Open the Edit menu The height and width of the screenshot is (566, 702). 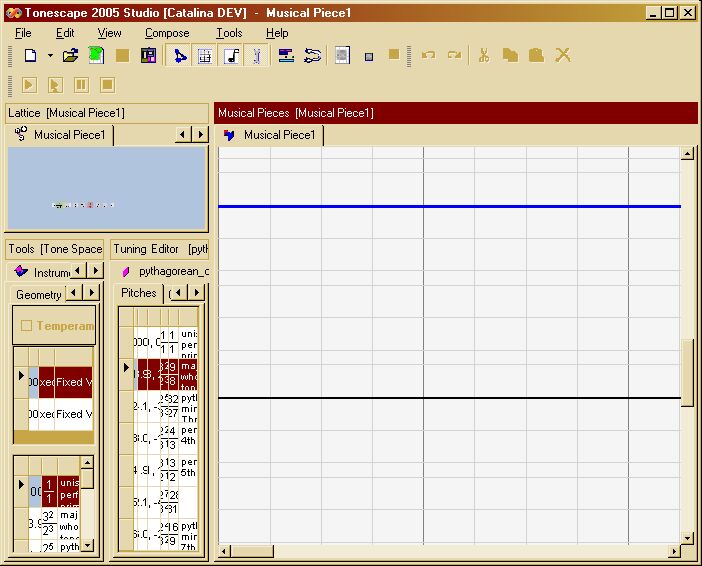65,33
